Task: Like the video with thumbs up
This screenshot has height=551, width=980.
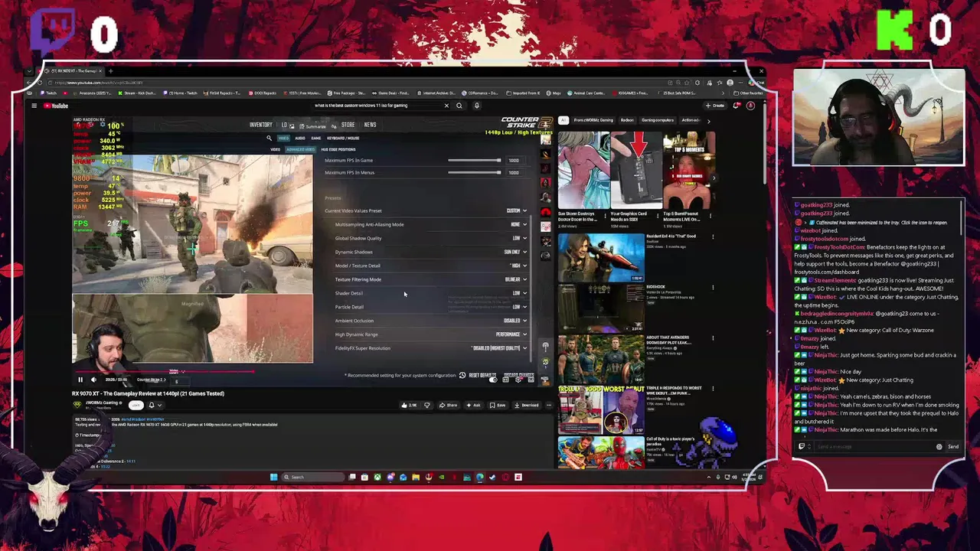Action: [410, 405]
